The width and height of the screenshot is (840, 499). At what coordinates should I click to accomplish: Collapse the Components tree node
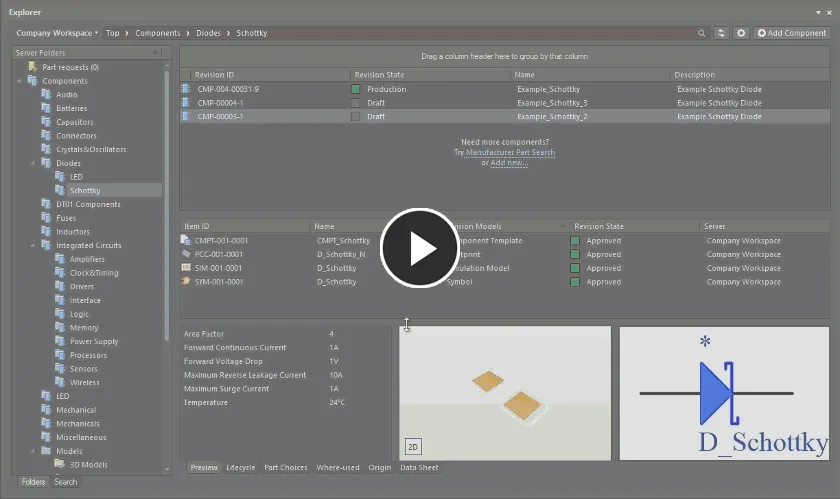[20, 81]
